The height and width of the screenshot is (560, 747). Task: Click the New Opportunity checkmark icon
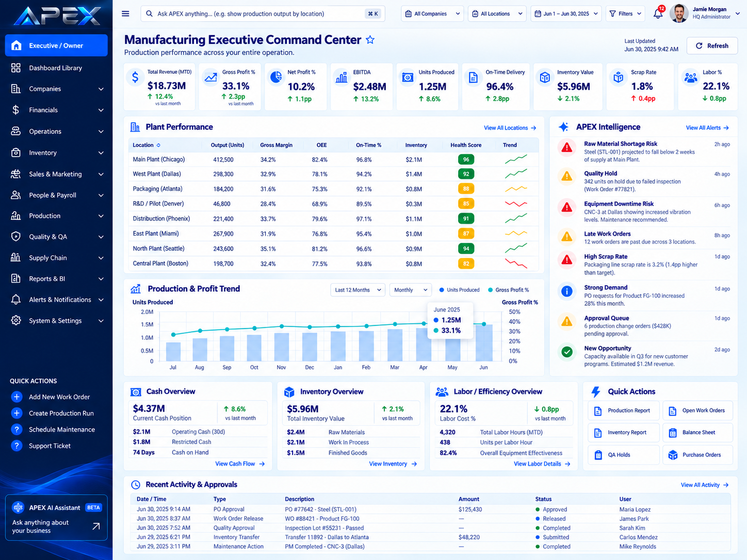tap(566, 352)
